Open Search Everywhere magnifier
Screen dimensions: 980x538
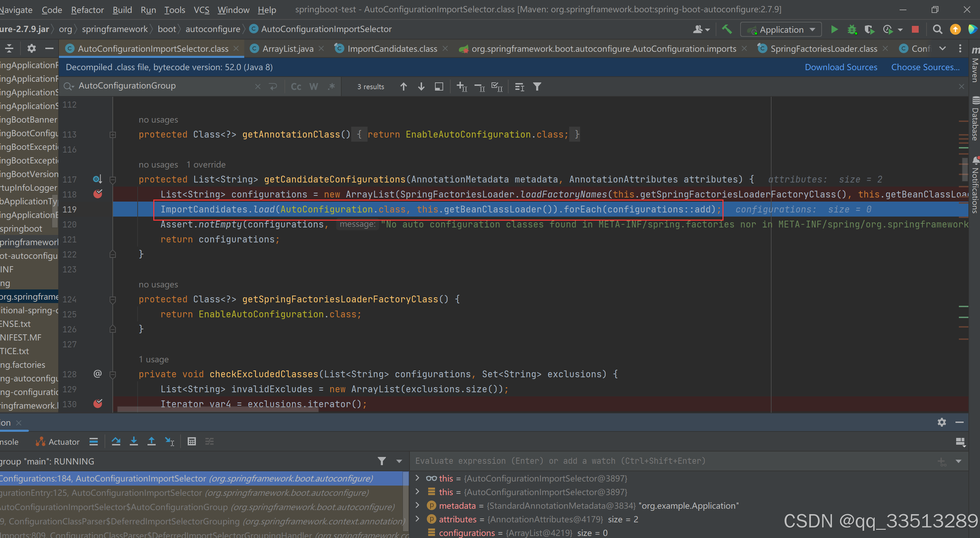(937, 29)
